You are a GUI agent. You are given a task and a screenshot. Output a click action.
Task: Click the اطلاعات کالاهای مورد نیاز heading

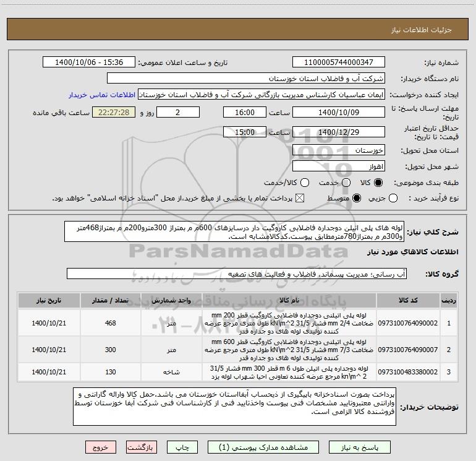tap(413, 252)
